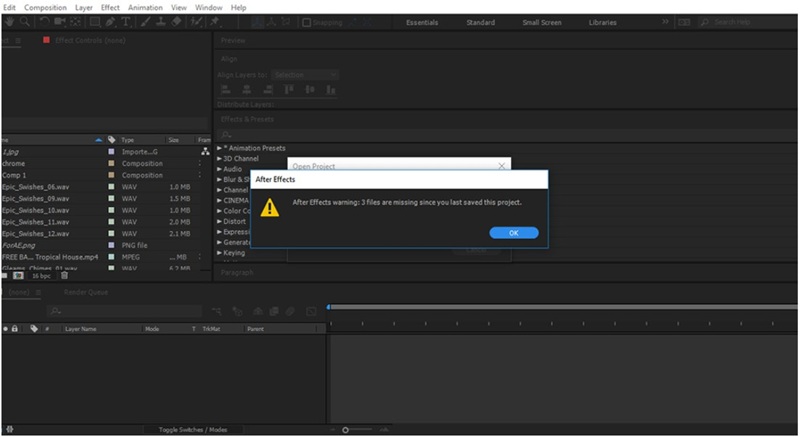Click the timeline zoom slider handle

pyautogui.click(x=345, y=430)
